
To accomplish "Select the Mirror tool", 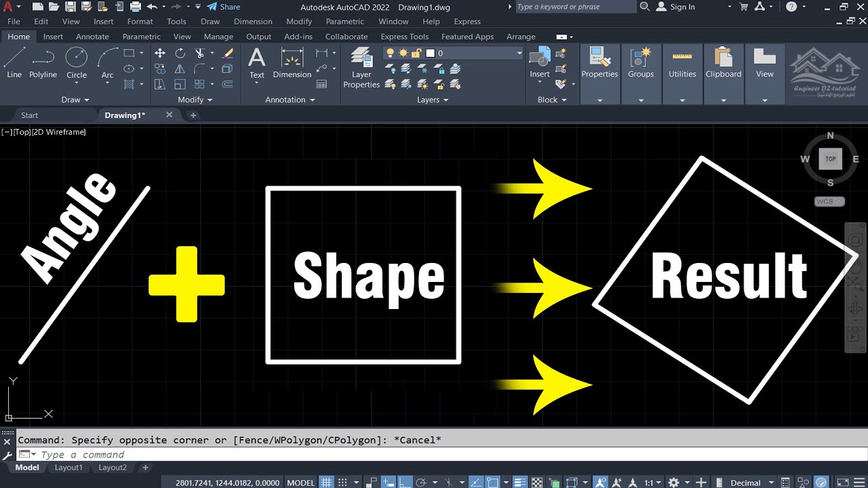I will click(x=180, y=68).
